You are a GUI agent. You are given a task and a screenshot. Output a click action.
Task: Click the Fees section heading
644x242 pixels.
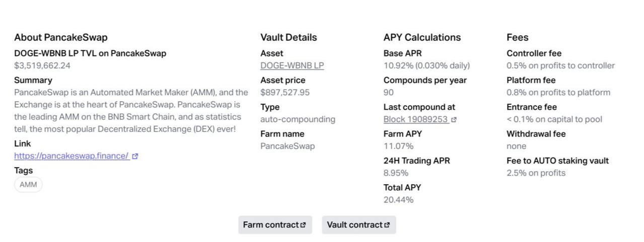click(x=518, y=37)
